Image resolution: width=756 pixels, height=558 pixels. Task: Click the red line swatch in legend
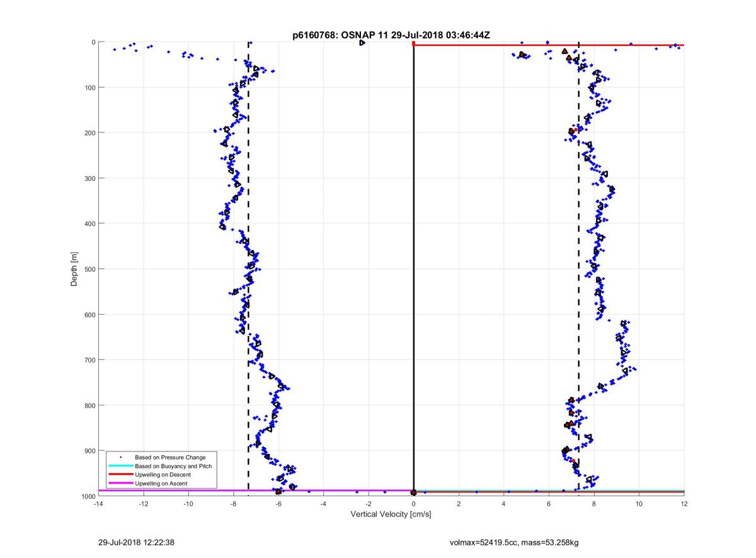pos(120,475)
